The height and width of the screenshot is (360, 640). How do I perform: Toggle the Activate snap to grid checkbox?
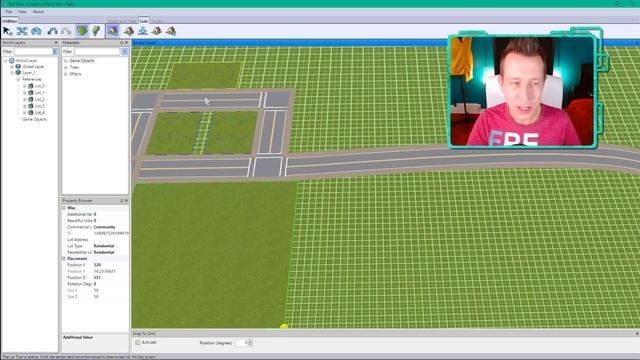pos(138,342)
